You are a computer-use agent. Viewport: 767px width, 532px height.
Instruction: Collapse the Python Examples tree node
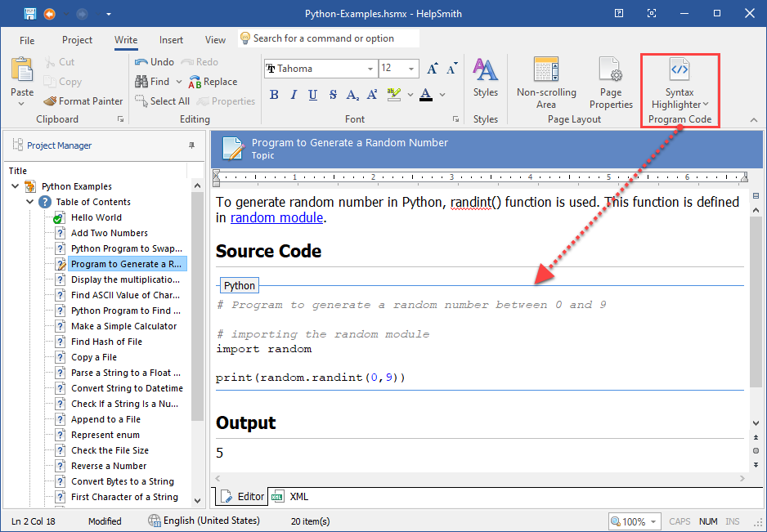pos(16,186)
